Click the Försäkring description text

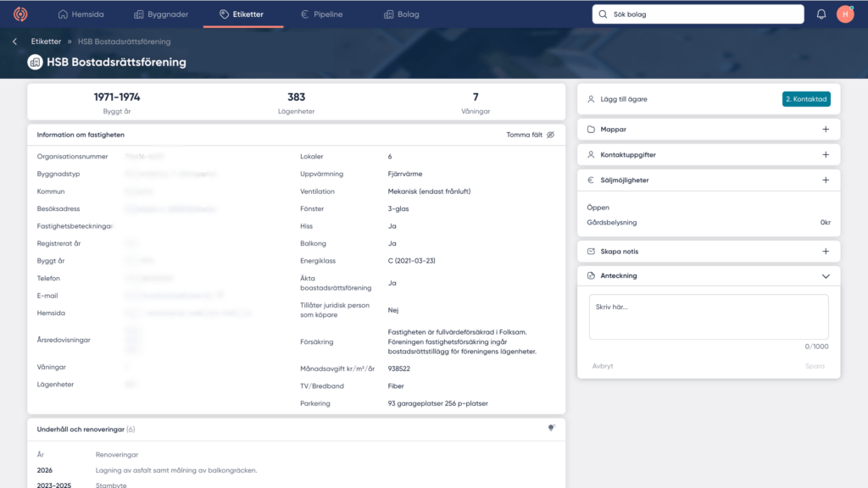(462, 342)
